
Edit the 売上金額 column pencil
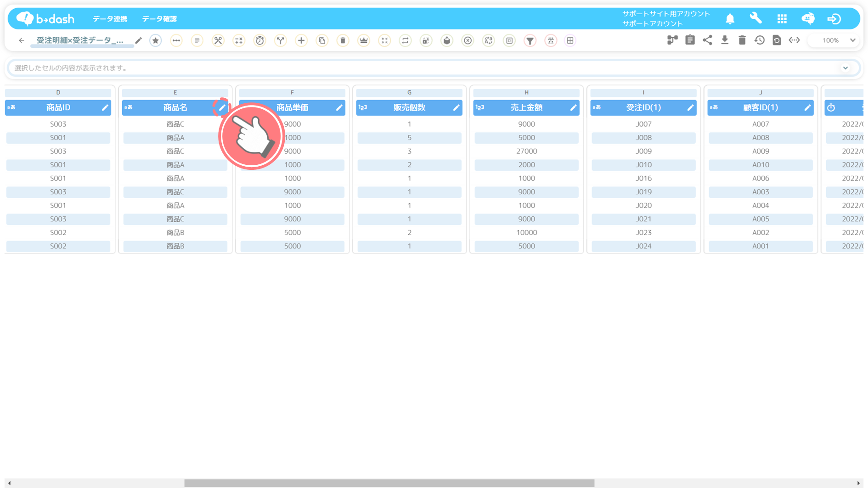click(574, 107)
